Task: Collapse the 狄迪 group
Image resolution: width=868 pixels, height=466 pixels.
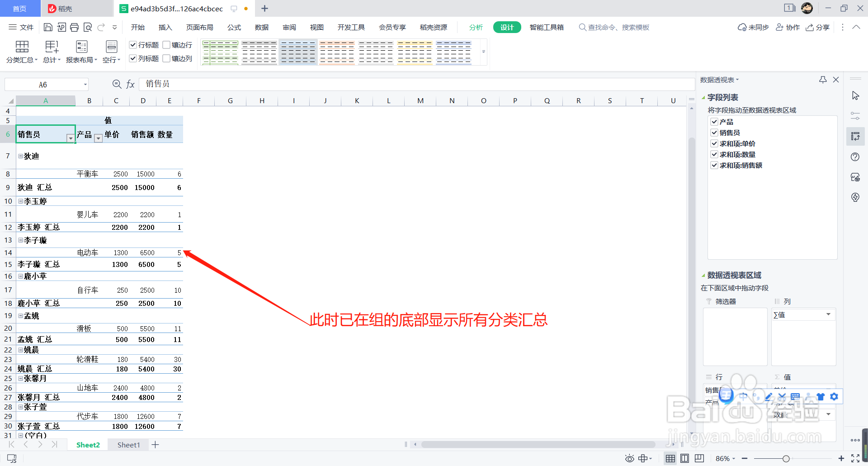Action: (20, 156)
